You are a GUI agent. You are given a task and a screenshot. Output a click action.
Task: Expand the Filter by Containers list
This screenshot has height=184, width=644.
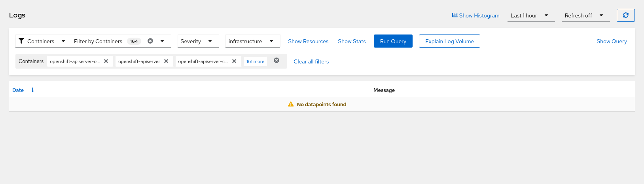coord(162,41)
